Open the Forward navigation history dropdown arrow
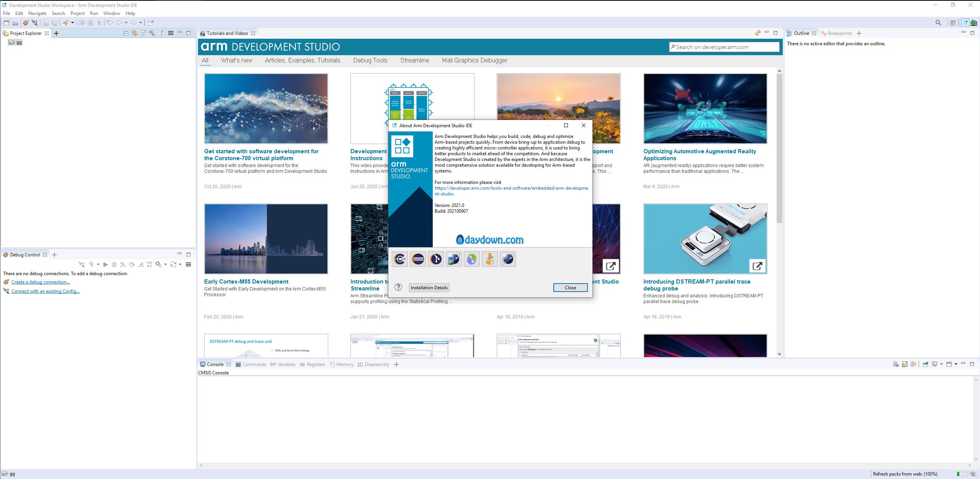980x479 pixels. tap(141, 23)
